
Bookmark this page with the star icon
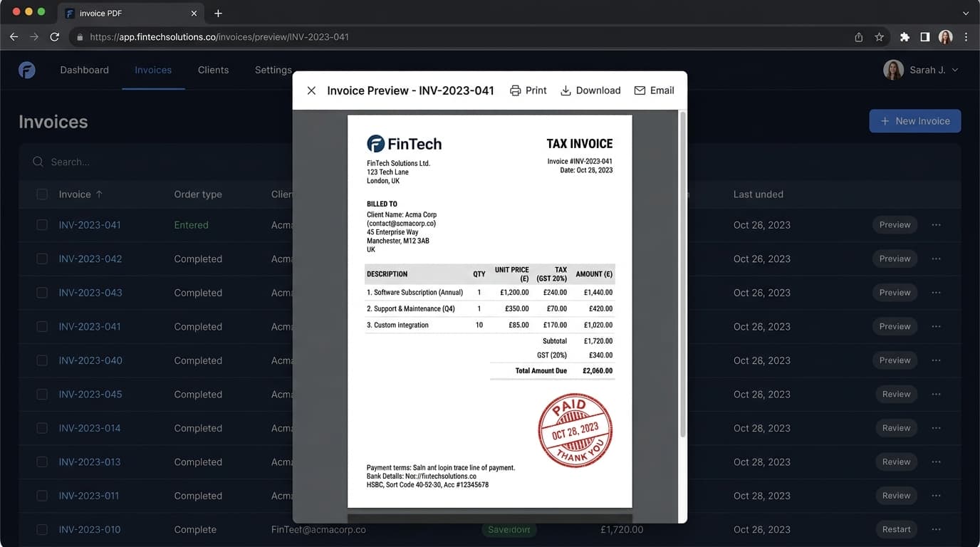click(880, 37)
